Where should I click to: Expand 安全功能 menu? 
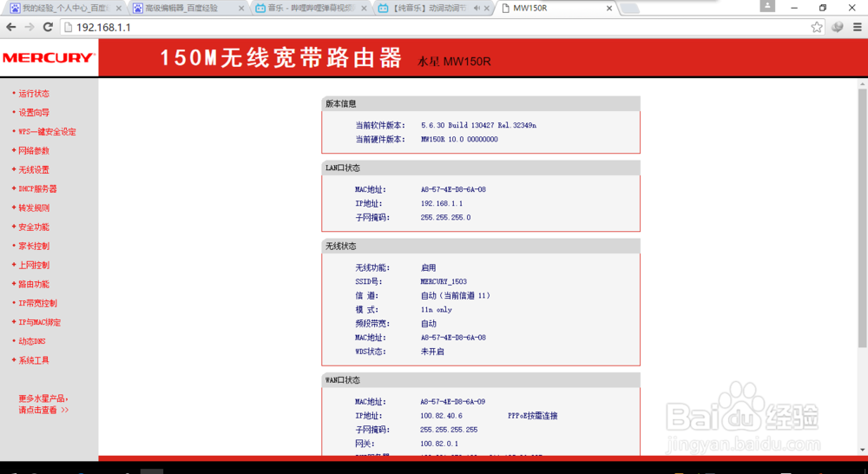point(34,227)
